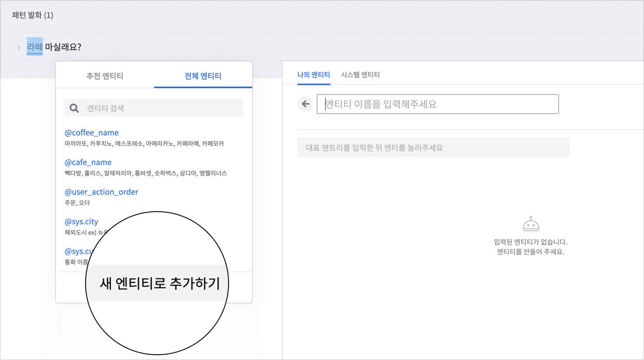This screenshot has width=644, height=360.
Task: Go back with the left arrow icon
Action: pyautogui.click(x=305, y=104)
